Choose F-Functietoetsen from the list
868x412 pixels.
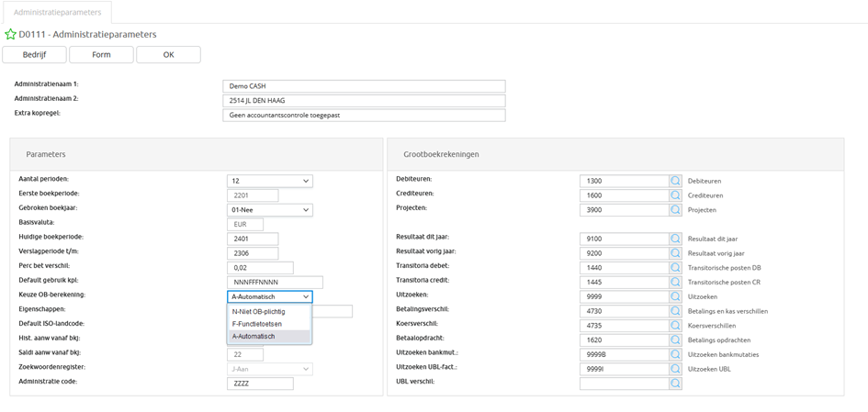(257, 324)
